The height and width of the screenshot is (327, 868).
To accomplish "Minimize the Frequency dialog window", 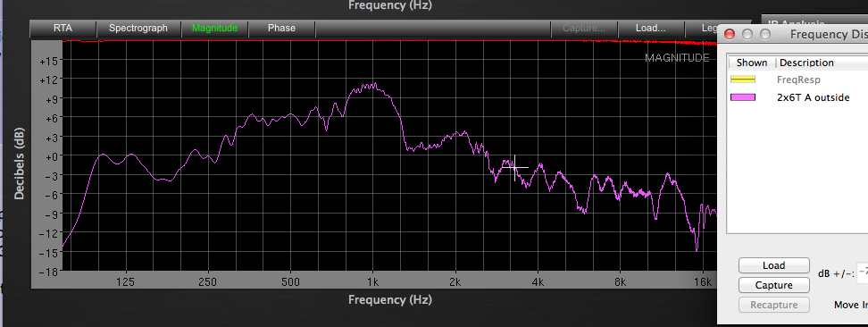I will point(747,34).
